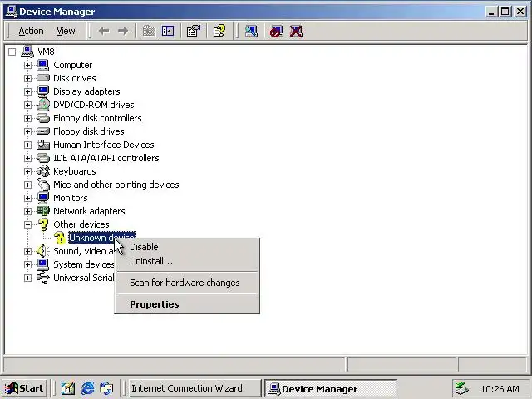
Task: Click the Properties toolbar icon
Action: [194, 32]
